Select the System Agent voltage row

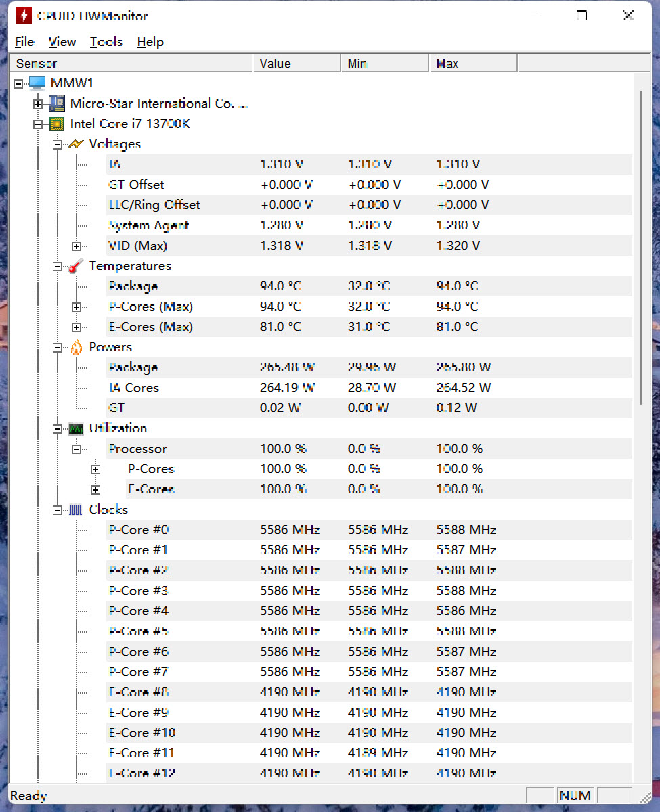369,225
